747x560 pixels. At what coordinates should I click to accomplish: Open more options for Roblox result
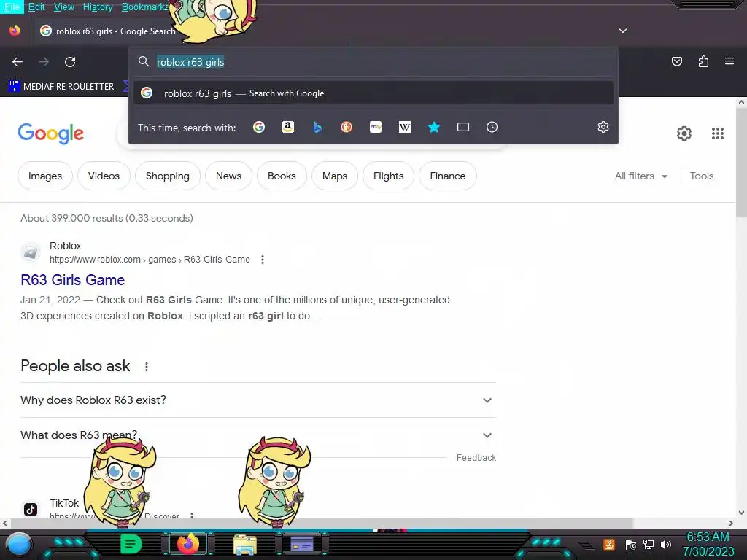263,260
